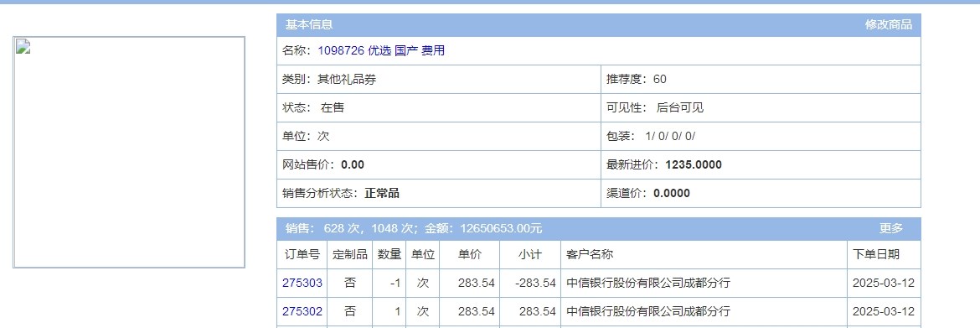Screen dimensions: 980x328
Task: Click the 定制品 column header
Action: pos(349,255)
